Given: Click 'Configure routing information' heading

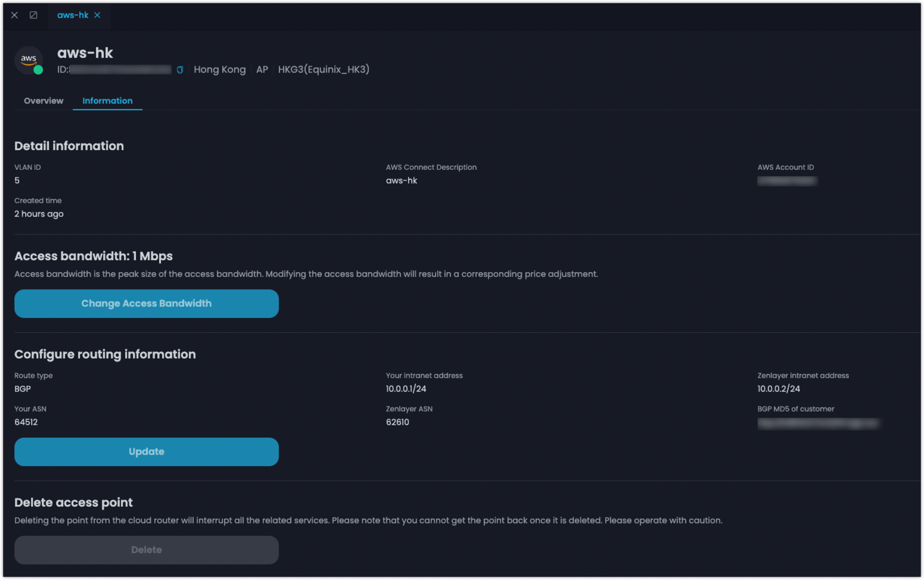Looking at the screenshot, I should [x=105, y=354].
